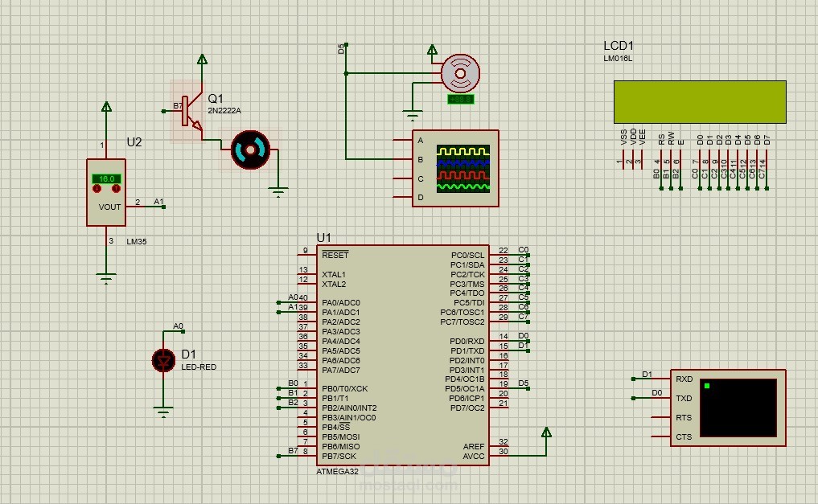The height and width of the screenshot is (504, 818).
Task: Click the oscilloscope channel C label
Action: coord(421,178)
